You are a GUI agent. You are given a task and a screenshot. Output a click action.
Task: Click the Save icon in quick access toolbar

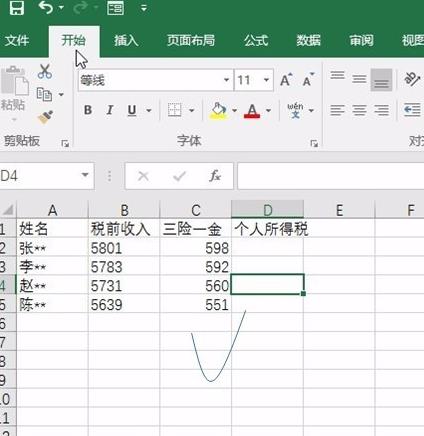pyautogui.click(x=17, y=7)
